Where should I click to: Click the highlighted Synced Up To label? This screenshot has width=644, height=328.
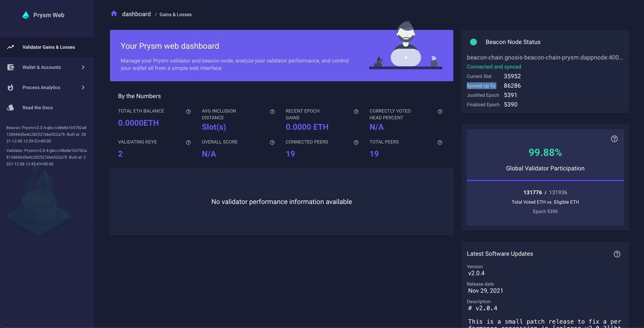click(x=481, y=86)
